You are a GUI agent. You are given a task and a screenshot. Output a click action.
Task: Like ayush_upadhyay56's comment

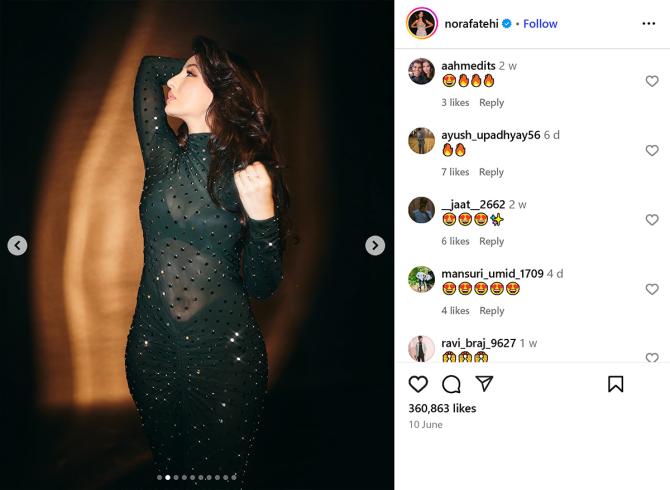click(x=652, y=151)
